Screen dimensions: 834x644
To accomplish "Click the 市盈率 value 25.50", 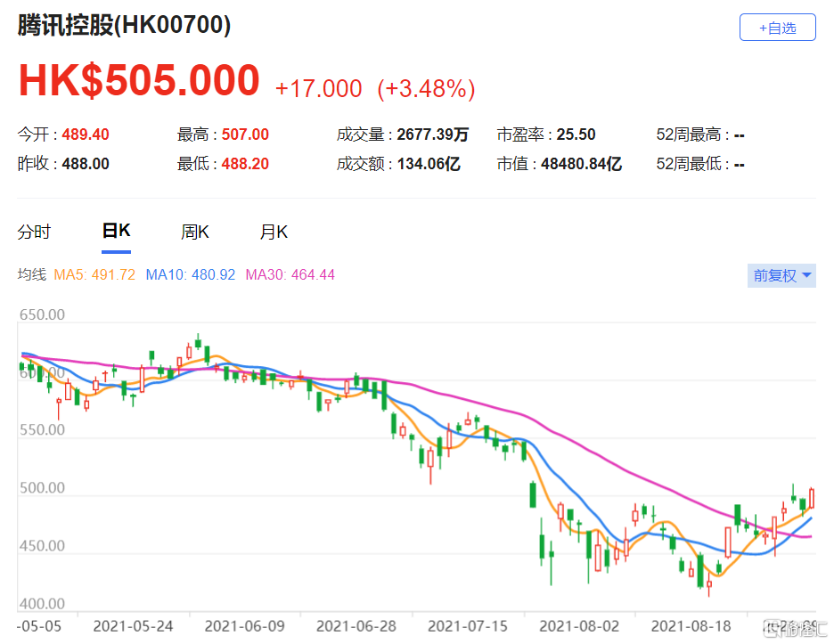I will [576, 135].
